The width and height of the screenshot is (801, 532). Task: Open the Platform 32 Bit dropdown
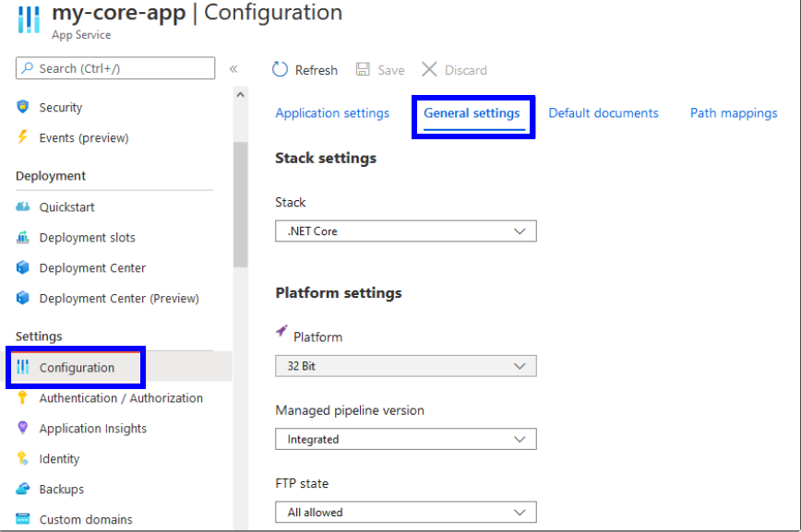pos(406,366)
